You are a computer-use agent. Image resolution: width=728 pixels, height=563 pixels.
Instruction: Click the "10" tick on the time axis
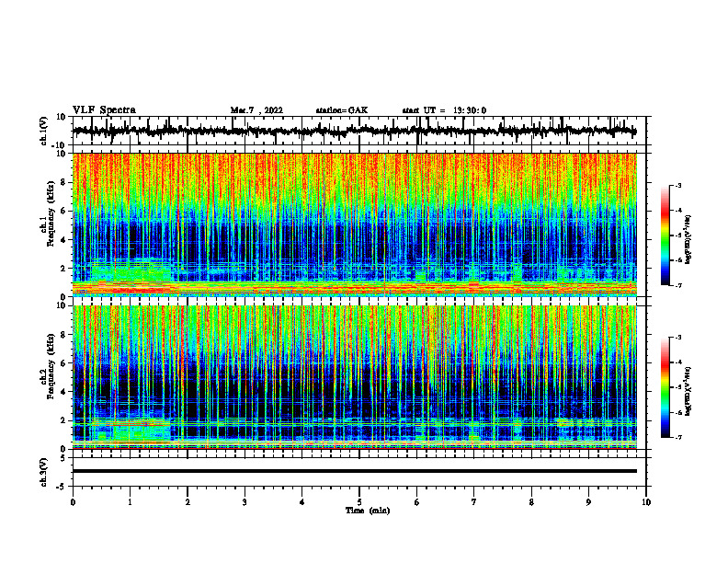[646, 502]
